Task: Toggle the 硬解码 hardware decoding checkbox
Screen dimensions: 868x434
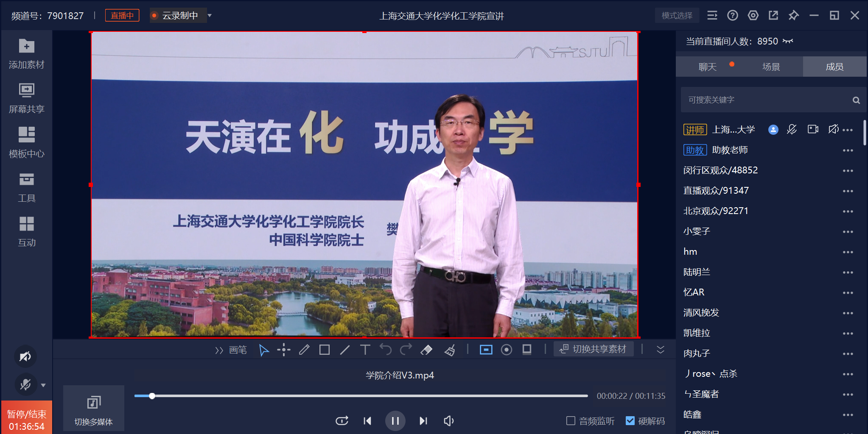Action: (x=630, y=421)
